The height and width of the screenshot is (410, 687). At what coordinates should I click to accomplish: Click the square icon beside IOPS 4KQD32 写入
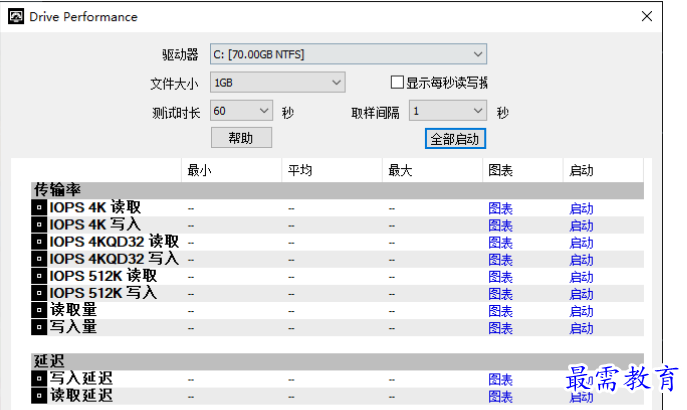39,258
